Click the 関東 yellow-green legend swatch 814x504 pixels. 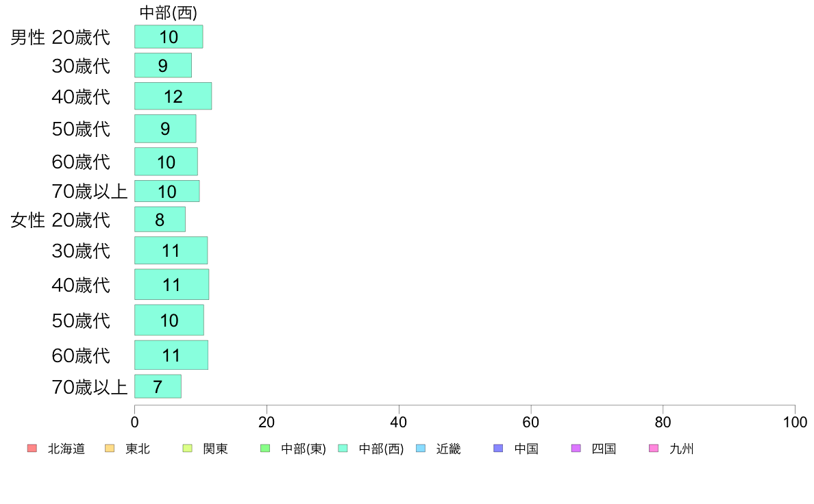[188, 448]
